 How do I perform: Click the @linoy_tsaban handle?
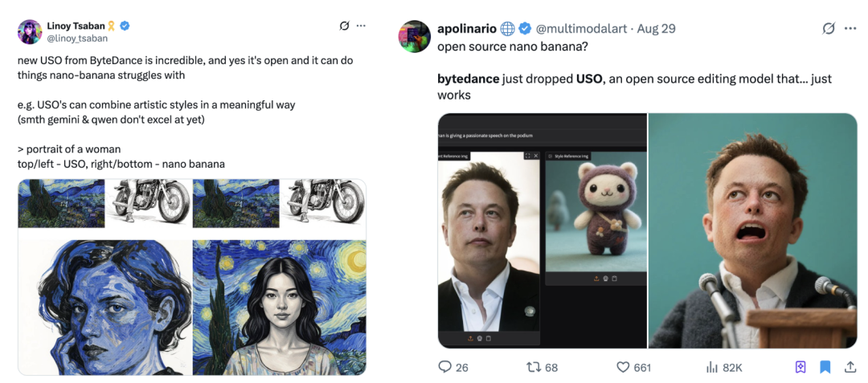(79, 39)
